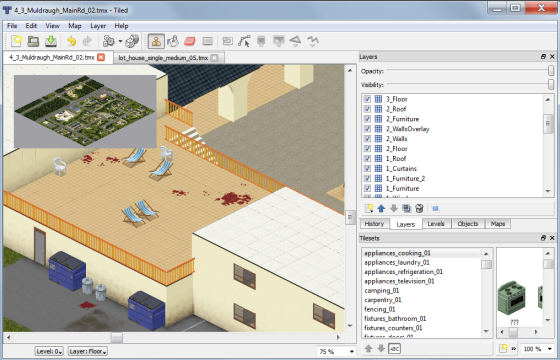Select the appliances_laundry_01 tileset
560x360 pixels.
tap(421, 262)
